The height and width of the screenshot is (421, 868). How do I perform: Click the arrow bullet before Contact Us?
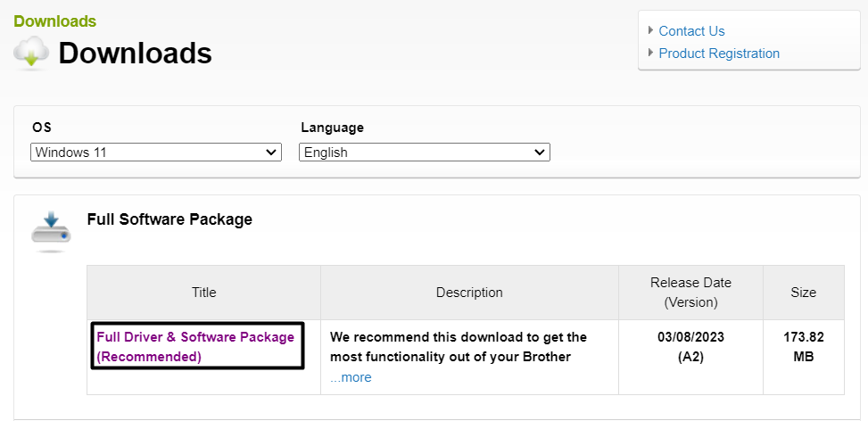tap(651, 30)
